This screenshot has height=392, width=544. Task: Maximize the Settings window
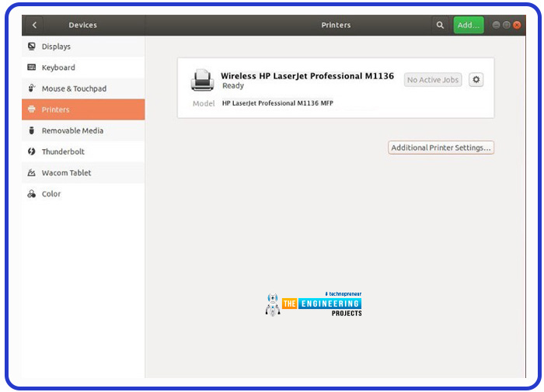click(x=507, y=25)
